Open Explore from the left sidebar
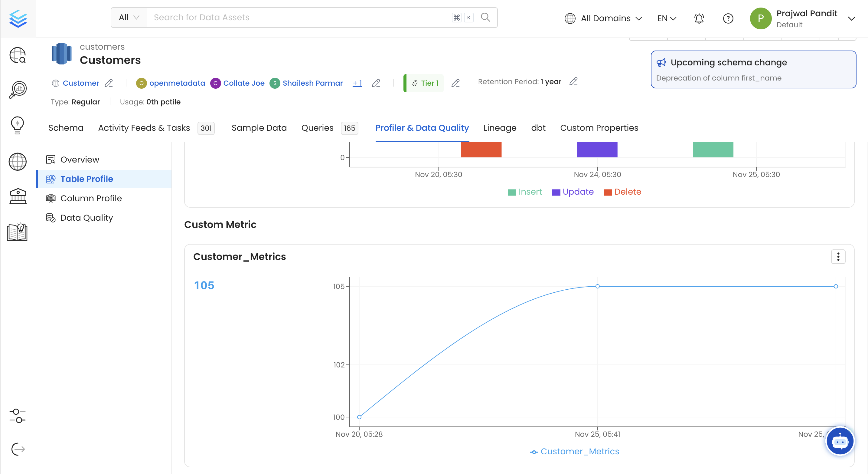Image resolution: width=868 pixels, height=474 pixels. pyautogui.click(x=18, y=55)
